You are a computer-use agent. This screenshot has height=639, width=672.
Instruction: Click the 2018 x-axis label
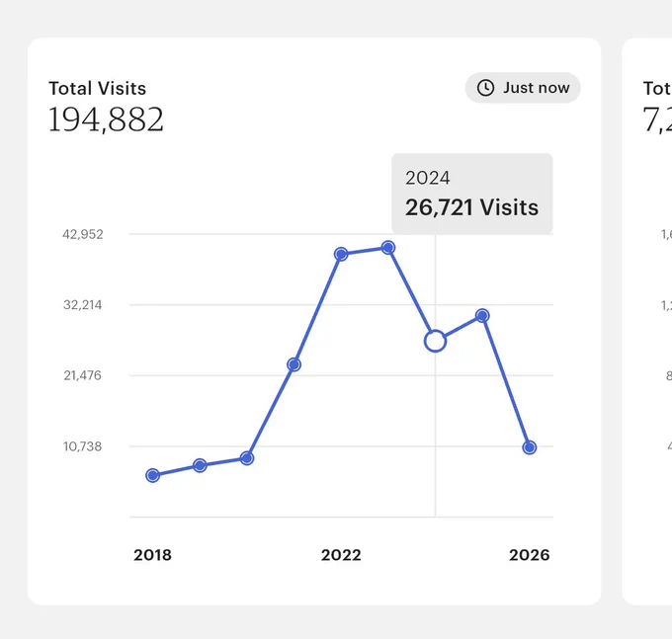coord(152,555)
